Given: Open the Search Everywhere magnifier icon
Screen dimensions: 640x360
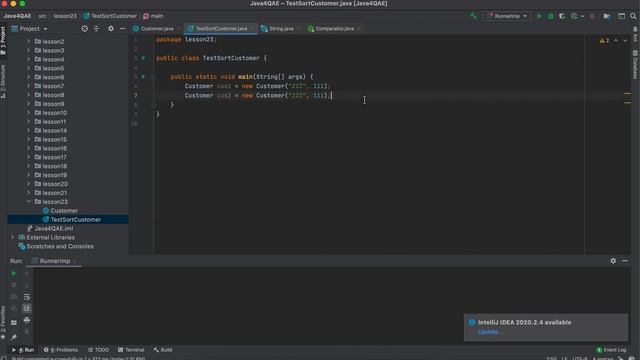Looking at the screenshot, I should [633, 16].
